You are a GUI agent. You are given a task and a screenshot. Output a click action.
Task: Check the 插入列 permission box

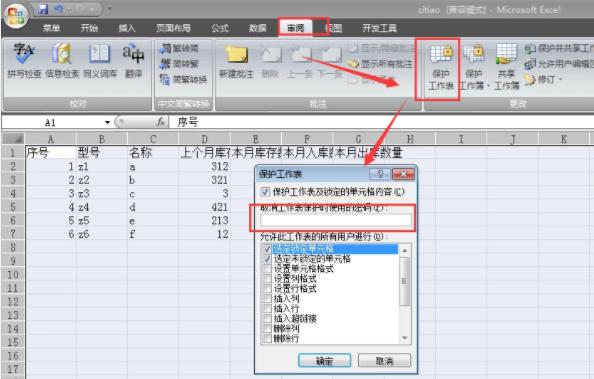(x=267, y=298)
